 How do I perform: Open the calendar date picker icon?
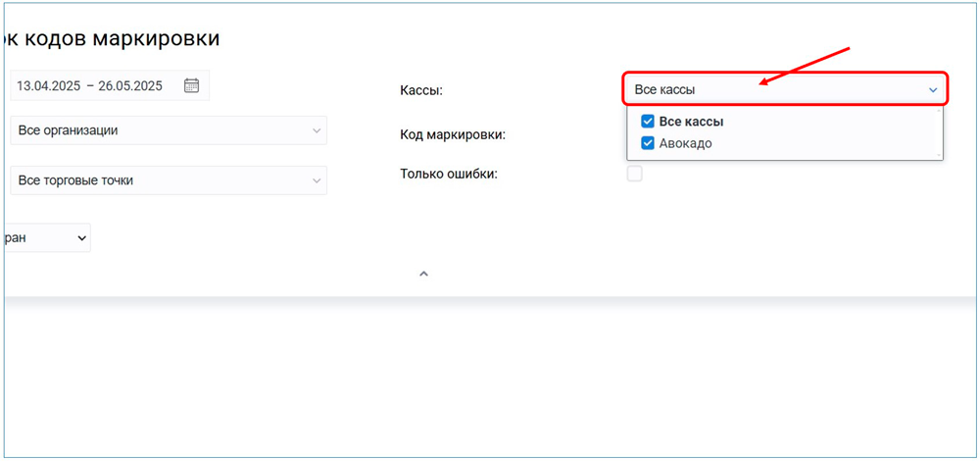click(x=191, y=85)
